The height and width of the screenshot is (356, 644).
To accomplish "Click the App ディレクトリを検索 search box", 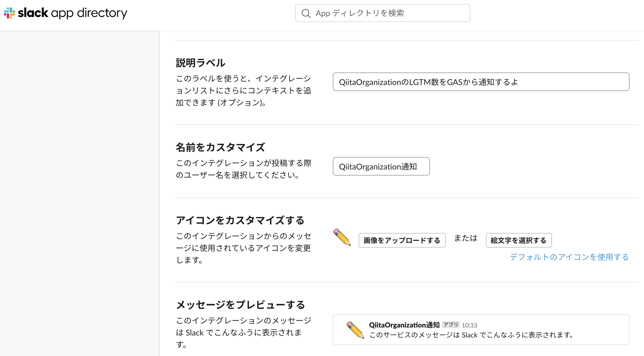I will point(383,13).
